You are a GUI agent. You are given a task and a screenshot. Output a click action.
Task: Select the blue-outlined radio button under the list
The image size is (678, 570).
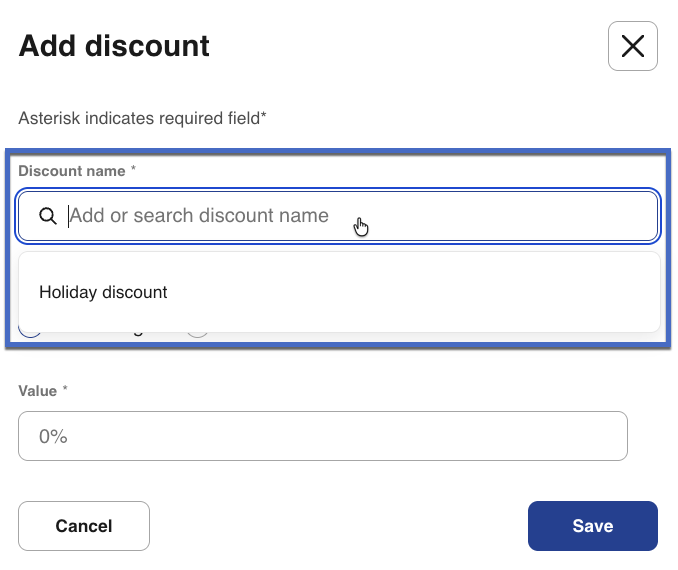click(31, 335)
